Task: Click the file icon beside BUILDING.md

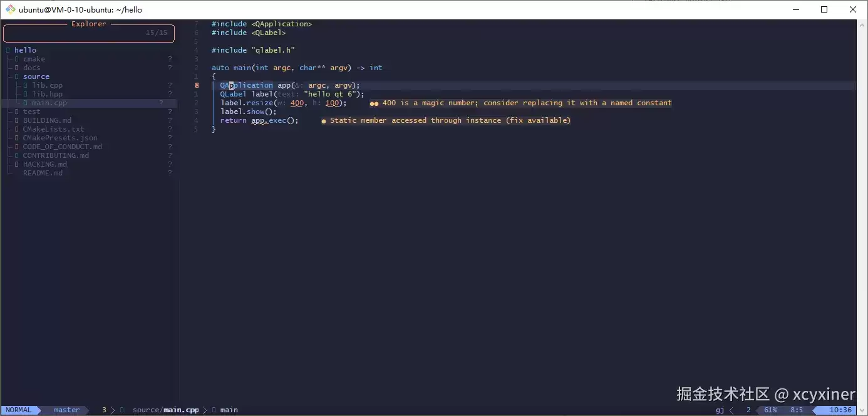Action: tap(17, 120)
